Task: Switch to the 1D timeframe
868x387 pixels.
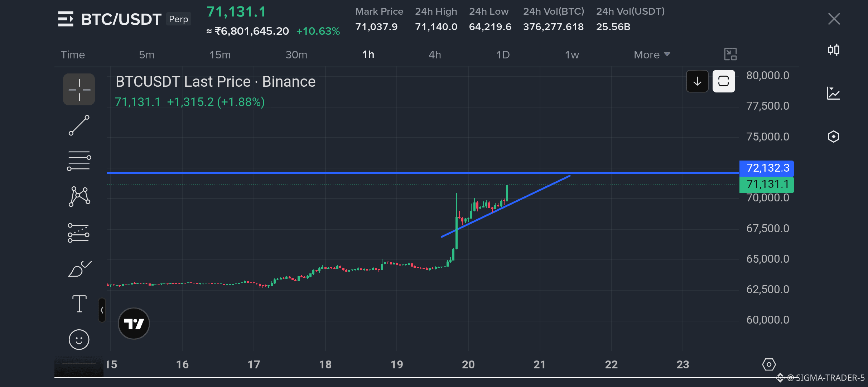Action: [x=503, y=54]
